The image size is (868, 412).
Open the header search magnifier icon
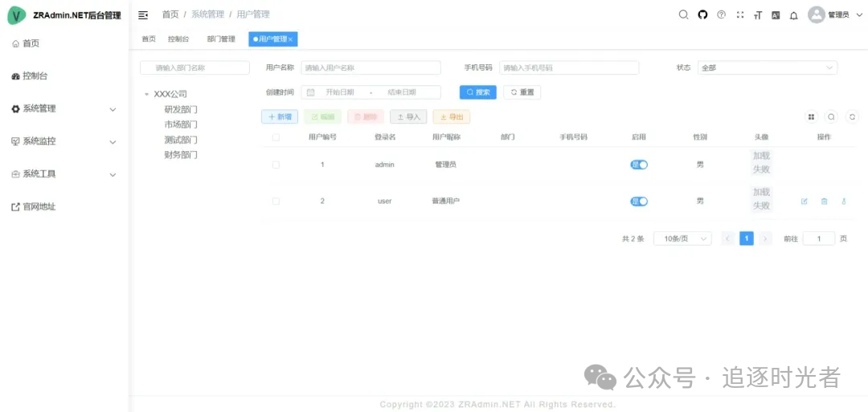pyautogui.click(x=684, y=15)
